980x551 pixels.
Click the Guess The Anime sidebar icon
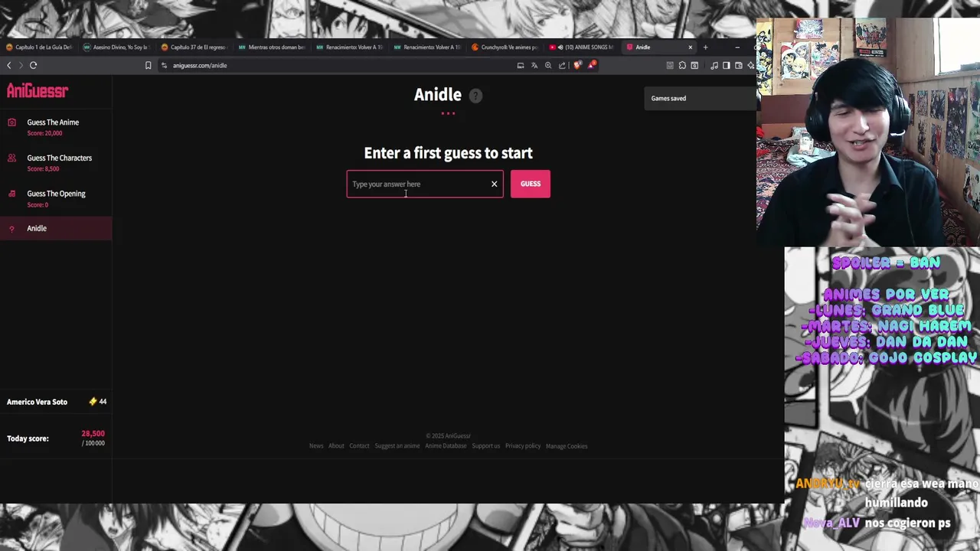[x=11, y=122]
